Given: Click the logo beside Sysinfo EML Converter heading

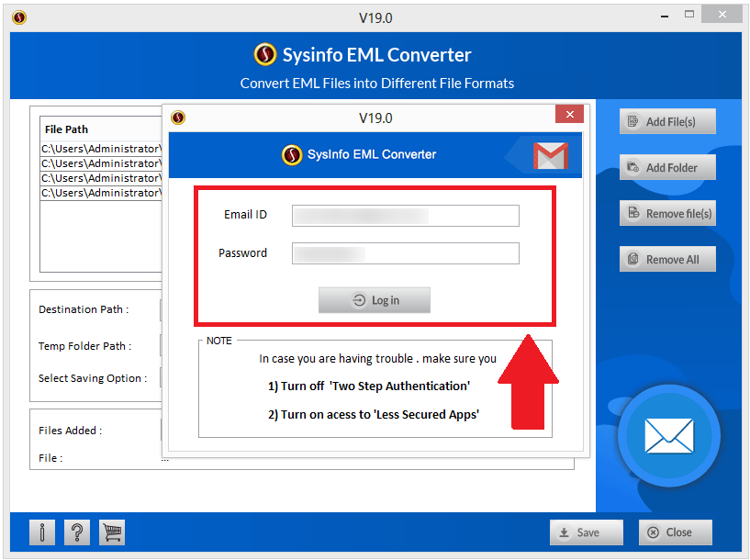Looking at the screenshot, I should point(265,54).
